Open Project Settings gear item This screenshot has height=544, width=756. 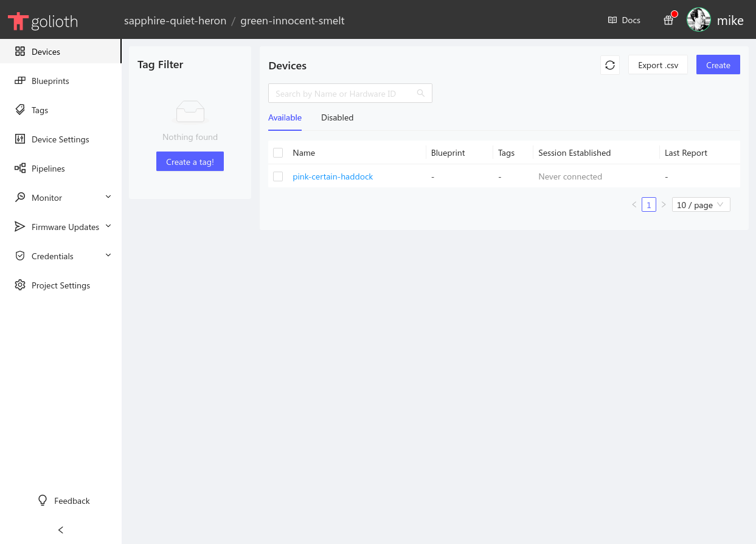[60, 285]
